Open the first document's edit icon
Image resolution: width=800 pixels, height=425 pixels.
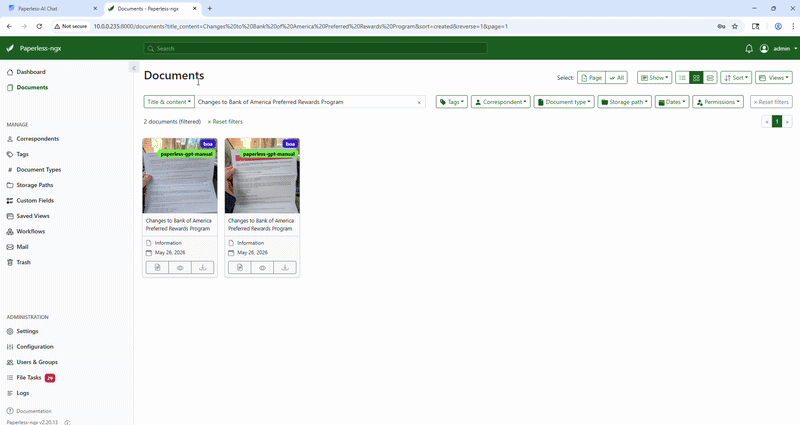pos(157,267)
